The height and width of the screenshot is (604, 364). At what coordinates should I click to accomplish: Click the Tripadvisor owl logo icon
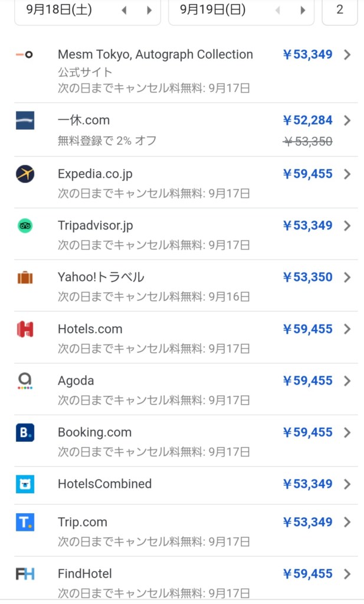click(x=25, y=225)
